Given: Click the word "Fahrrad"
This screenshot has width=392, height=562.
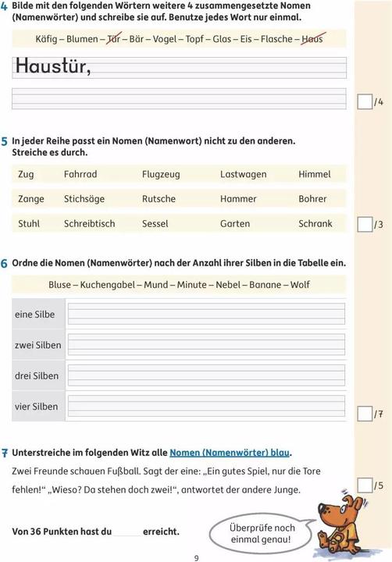Looking at the screenshot, I should [80, 174].
